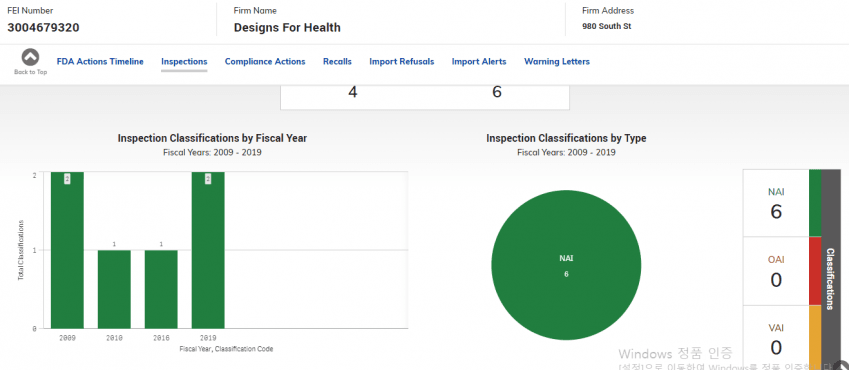Click the round arrow icon at the bottom right
The width and height of the screenshot is (849, 370).
(x=841, y=366)
